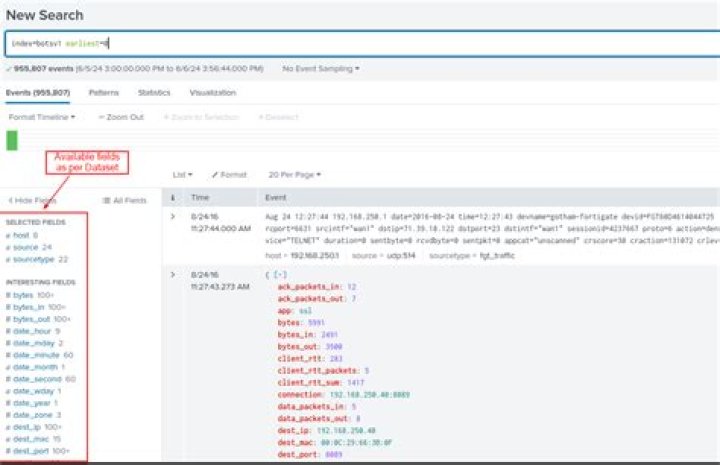Click the Event column header
Viewport: 720px width, 465px height.
pyautogui.click(x=276, y=197)
